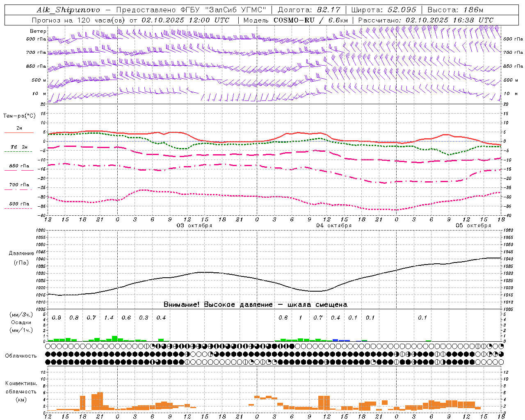525x420 pixels.
Task: Select the Высота: 186м header value
Action: pos(455,10)
